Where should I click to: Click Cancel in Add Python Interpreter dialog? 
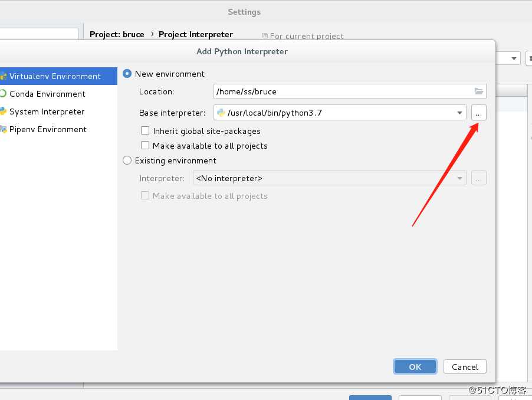tap(465, 367)
